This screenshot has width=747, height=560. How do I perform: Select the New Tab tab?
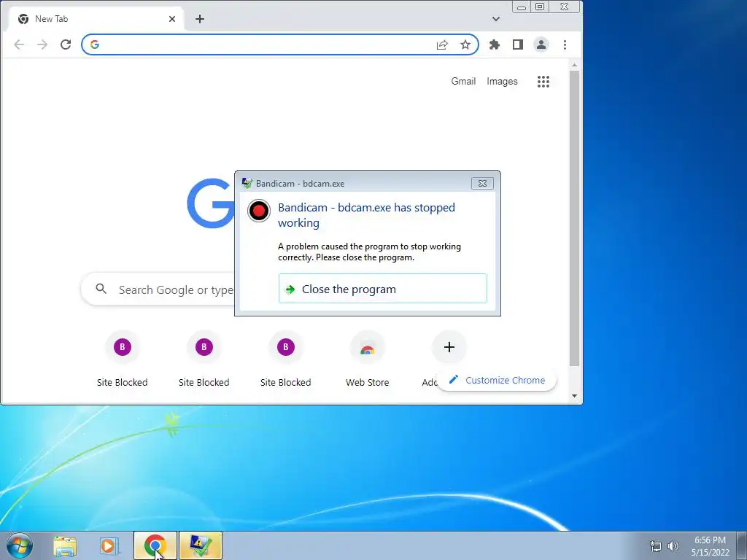click(97, 19)
